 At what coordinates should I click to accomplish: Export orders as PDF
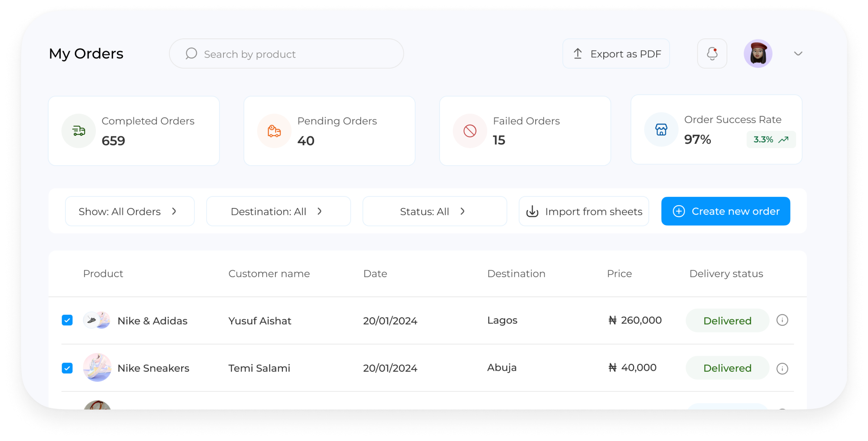(616, 53)
